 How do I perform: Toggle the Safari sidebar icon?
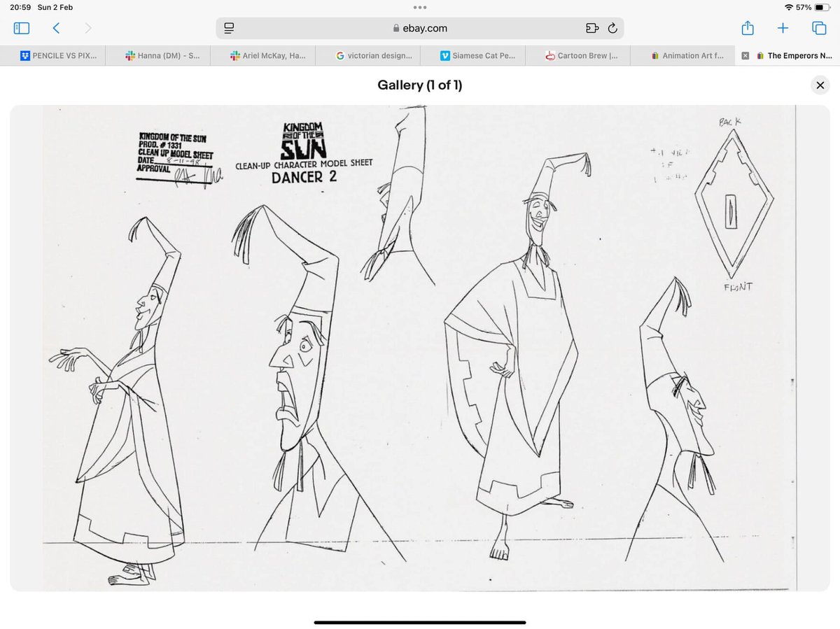pyautogui.click(x=21, y=29)
